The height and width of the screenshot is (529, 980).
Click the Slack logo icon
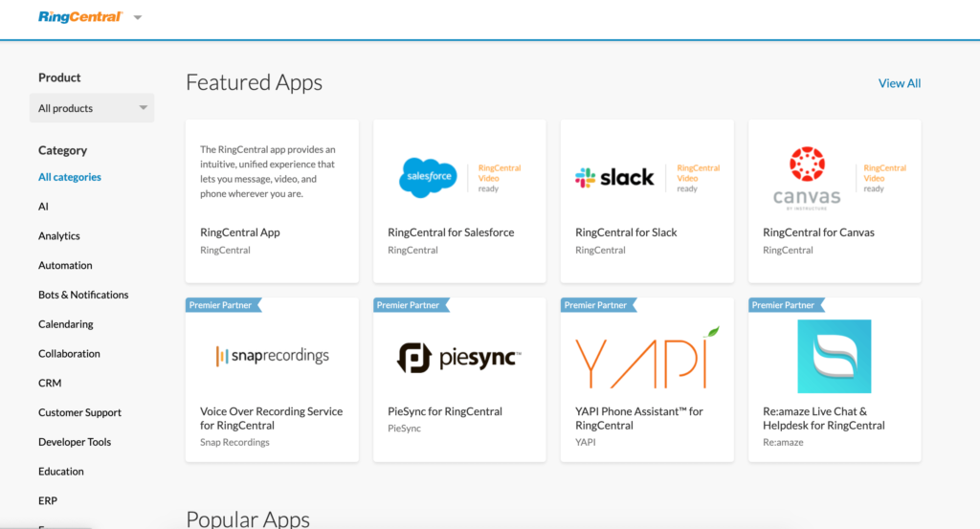click(614, 177)
